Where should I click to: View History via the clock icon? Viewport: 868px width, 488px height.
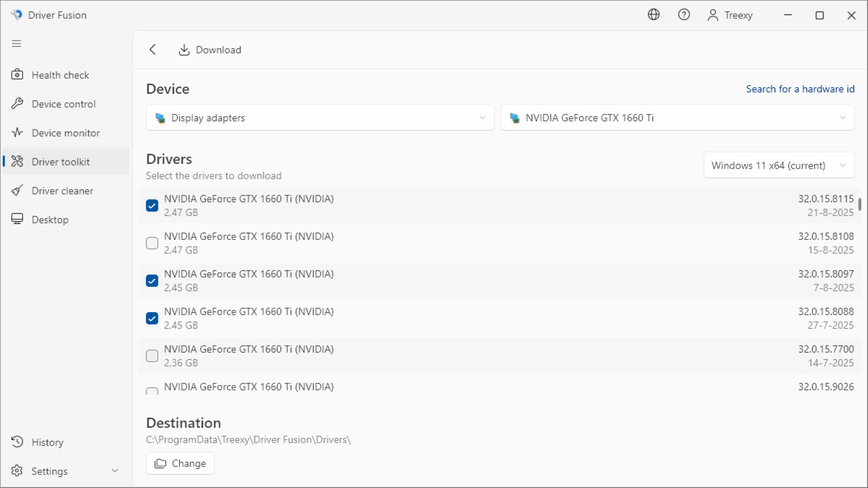click(x=17, y=442)
